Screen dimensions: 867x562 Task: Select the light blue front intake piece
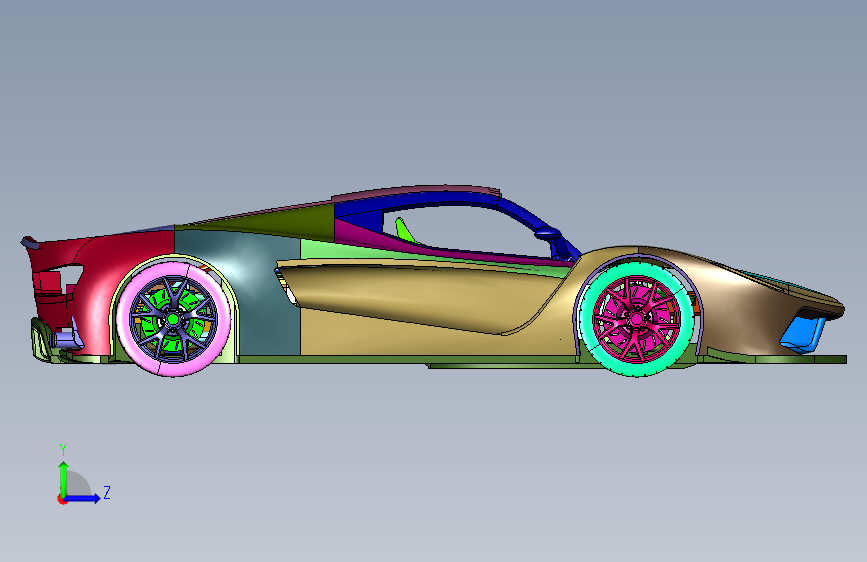801,333
